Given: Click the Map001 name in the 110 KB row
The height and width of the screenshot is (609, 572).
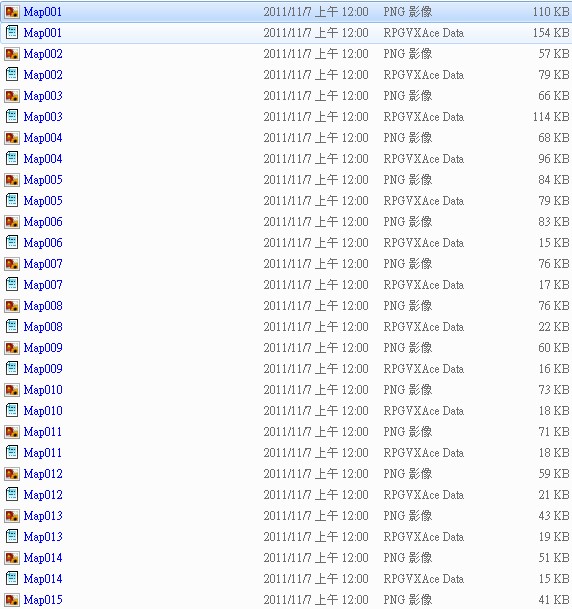Looking at the screenshot, I should [43, 12].
